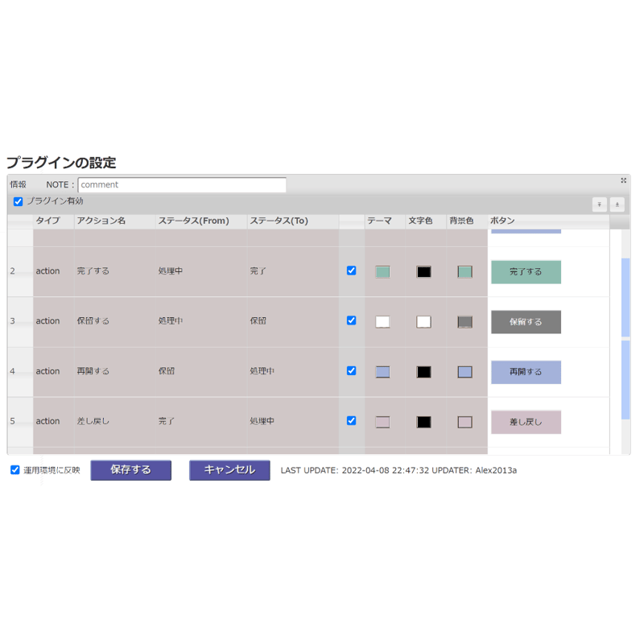Open the black text color swatch in row 4

click(x=424, y=372)
